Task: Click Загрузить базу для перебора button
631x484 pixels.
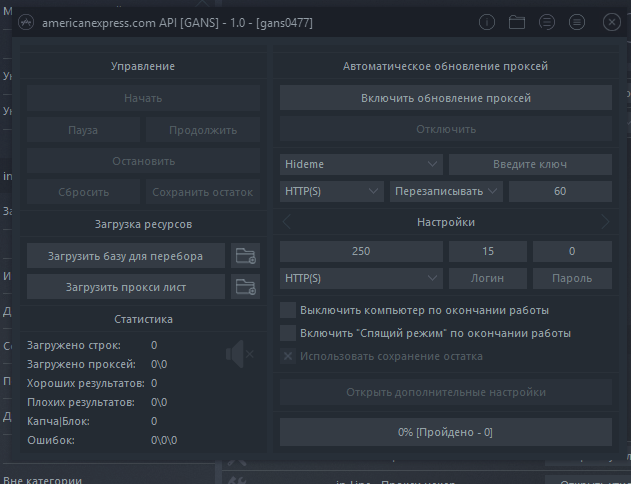Action: click(x=126, y=255)
